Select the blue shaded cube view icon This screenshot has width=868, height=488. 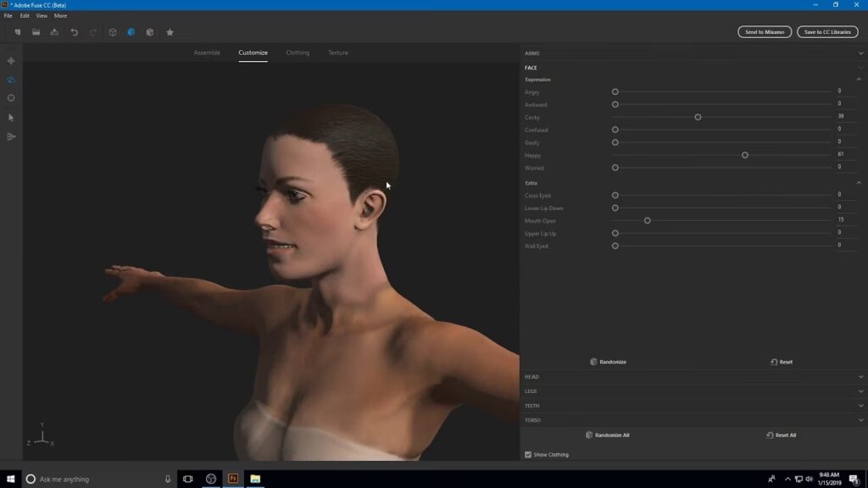coord(131,32)
